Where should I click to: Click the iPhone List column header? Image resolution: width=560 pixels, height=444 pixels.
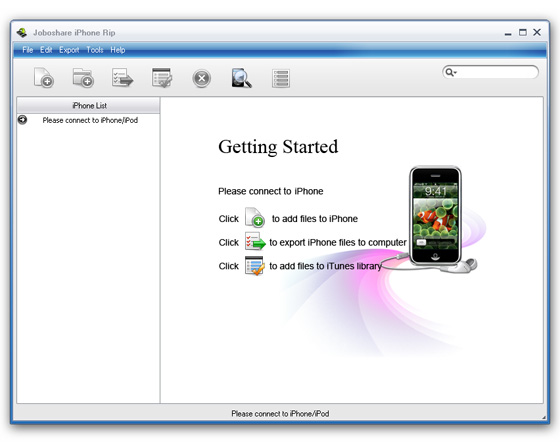tap(88, 105)
